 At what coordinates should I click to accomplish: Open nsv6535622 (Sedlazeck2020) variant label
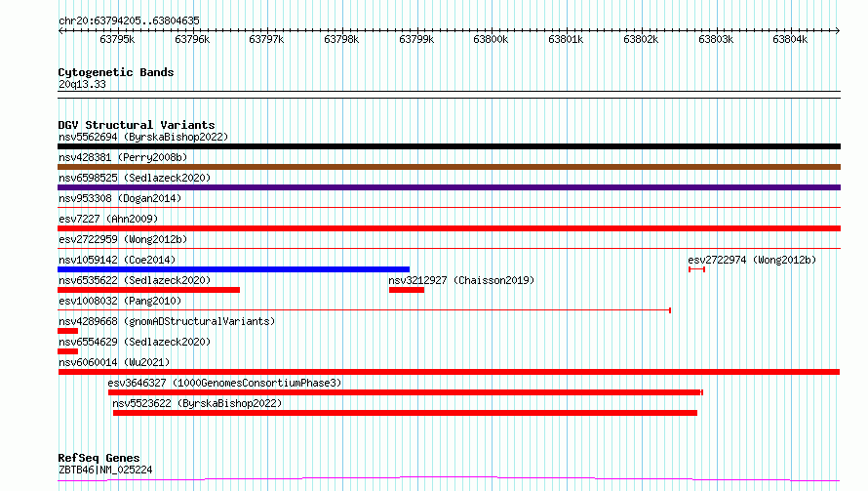pyautogui.click(x=135, y=280)
